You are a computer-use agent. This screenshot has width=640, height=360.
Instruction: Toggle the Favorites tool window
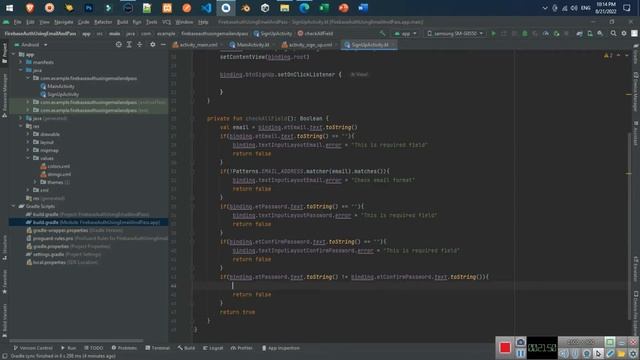4,282
